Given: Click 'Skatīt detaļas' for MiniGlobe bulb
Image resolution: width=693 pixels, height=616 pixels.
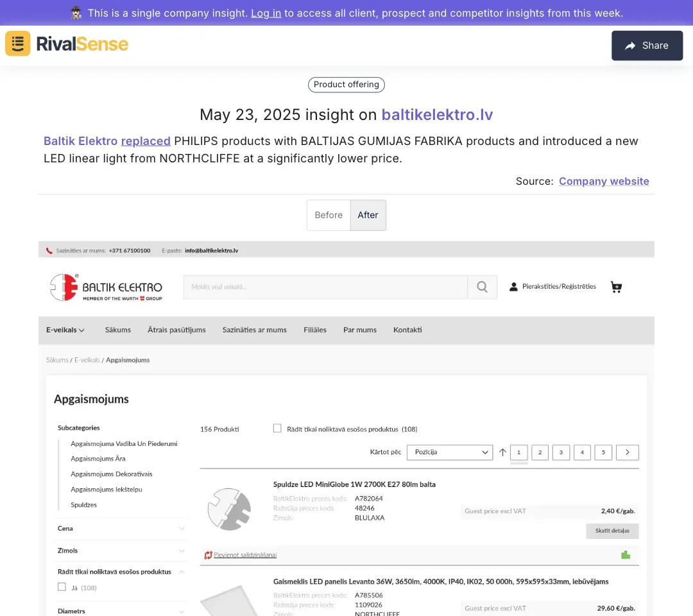Looking at the screenshot, I should [612, 531].
